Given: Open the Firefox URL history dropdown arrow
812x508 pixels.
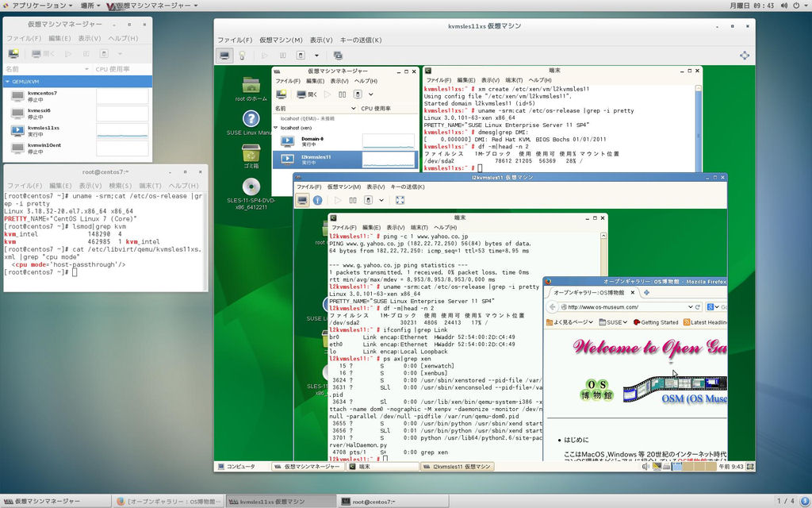Looking at the screenshot, I should (690, 307).
